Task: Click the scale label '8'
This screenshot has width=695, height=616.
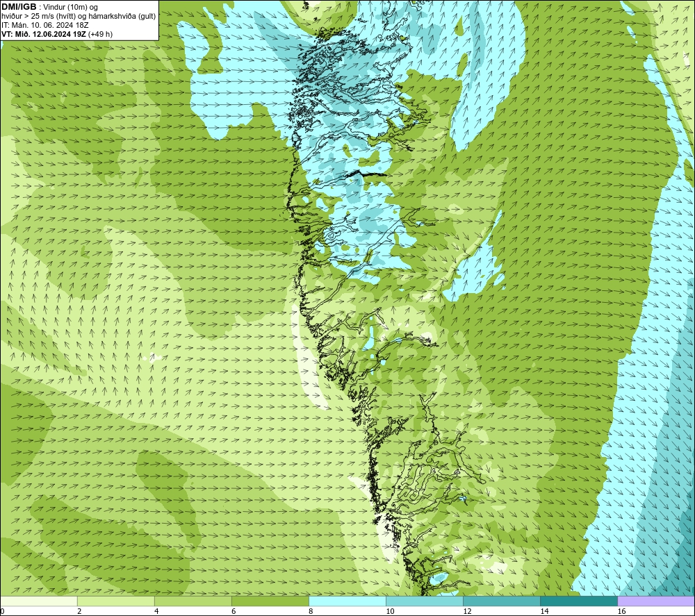Action: click(311, 611)
